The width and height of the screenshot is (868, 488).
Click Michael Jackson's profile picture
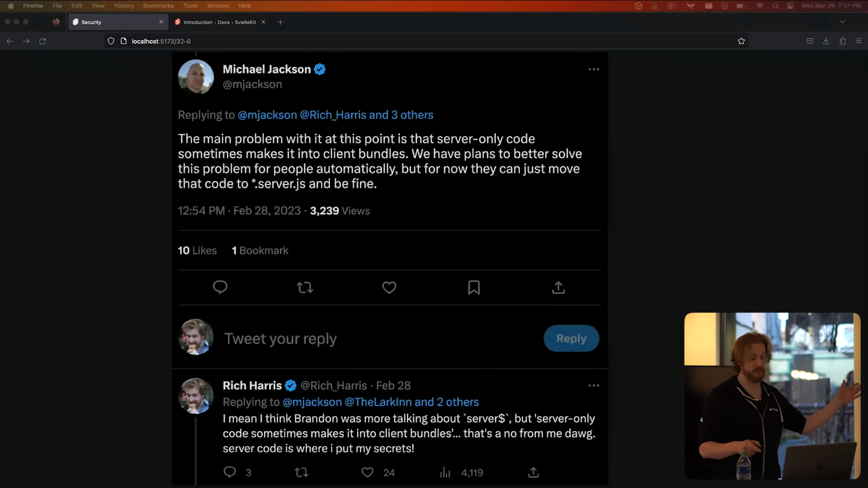coord(196,77)
